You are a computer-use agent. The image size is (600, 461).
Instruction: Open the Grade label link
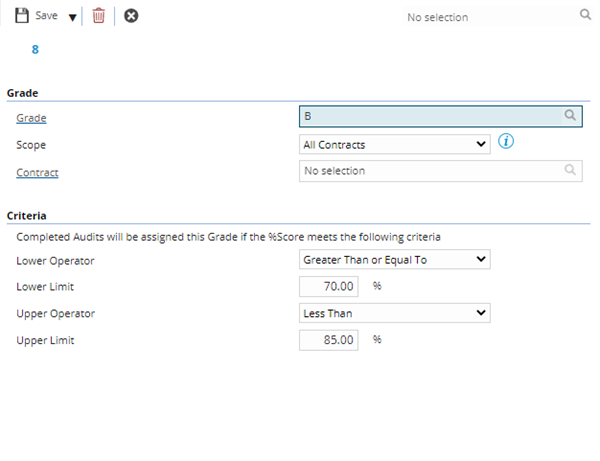(31, 118)
